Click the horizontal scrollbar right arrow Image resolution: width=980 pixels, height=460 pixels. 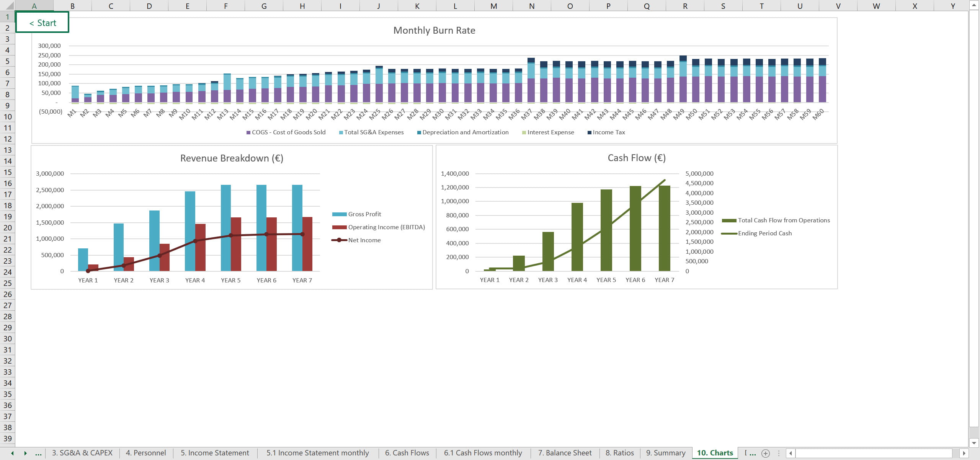click(x=964, y=453)
